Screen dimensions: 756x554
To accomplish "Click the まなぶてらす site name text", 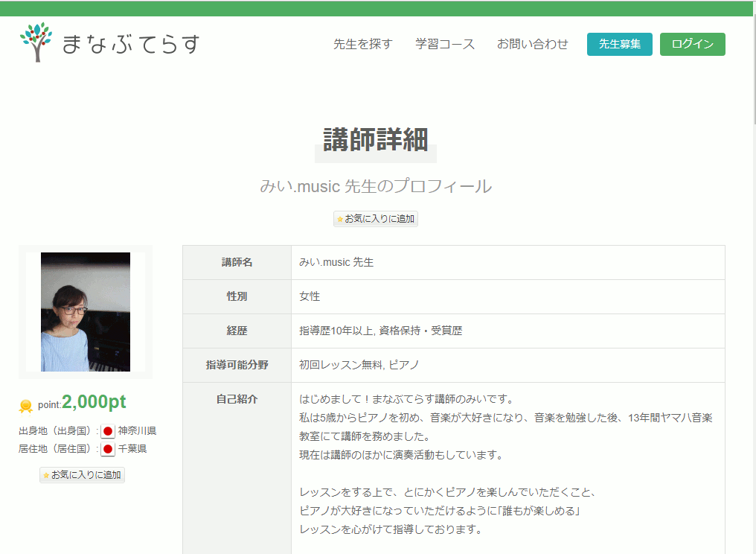I will click(131, 45).
